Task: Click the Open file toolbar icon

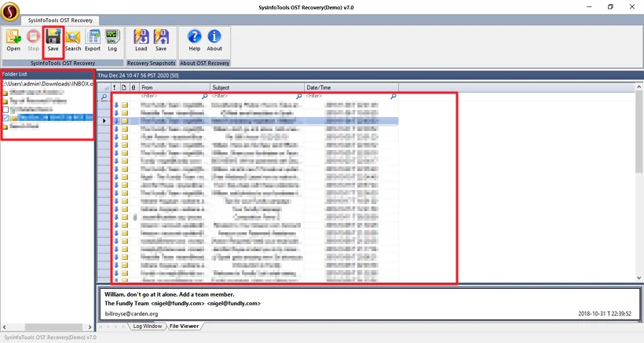Action: tap(13, 39)
